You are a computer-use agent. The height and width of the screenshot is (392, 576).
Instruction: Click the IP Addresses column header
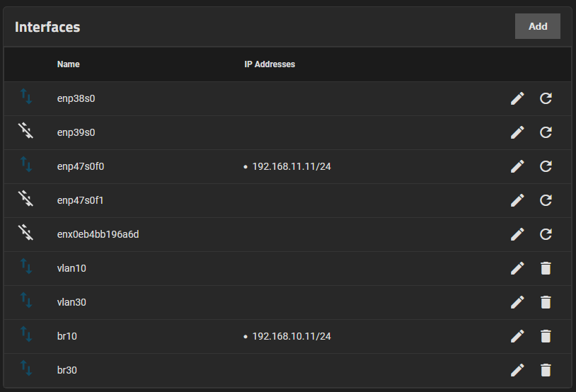pyautogui.click(x=270, y=64)
